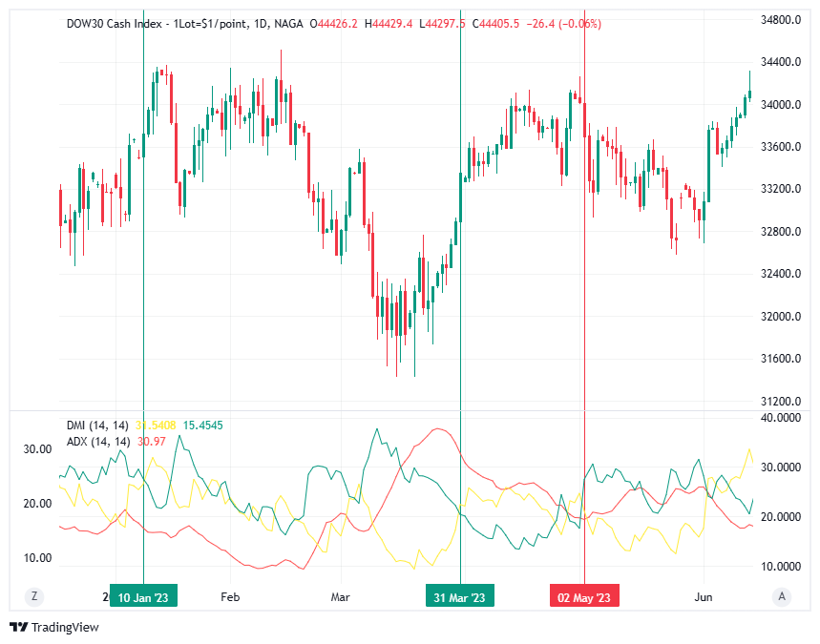The height and width of the screenshot is (644, 820).
Task: Click the Feb label on time axis
Action: click(x=229, y=597)
